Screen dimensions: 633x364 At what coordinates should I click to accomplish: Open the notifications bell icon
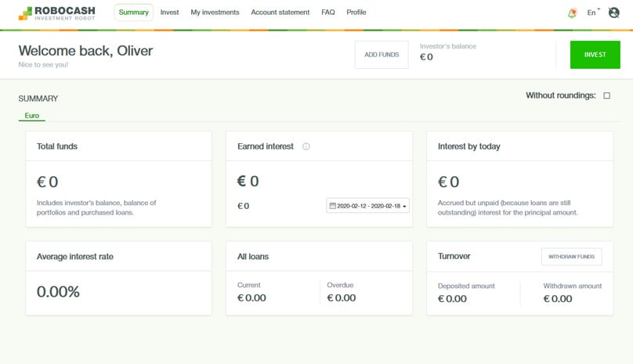[572, 13]
